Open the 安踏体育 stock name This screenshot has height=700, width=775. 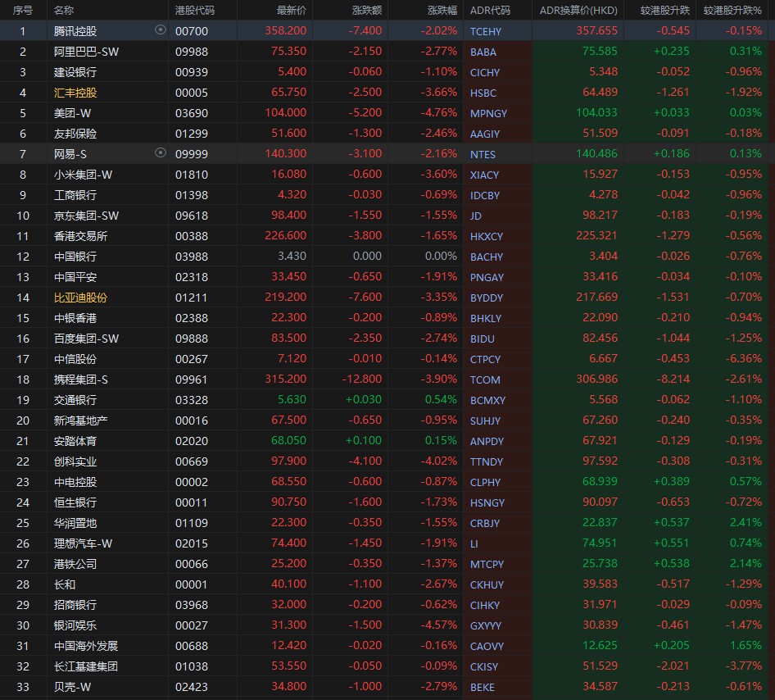(75, 442)
